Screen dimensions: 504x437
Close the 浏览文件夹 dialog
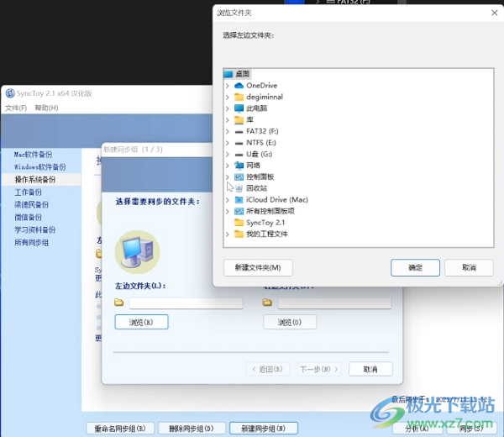[x=495, y=13]
